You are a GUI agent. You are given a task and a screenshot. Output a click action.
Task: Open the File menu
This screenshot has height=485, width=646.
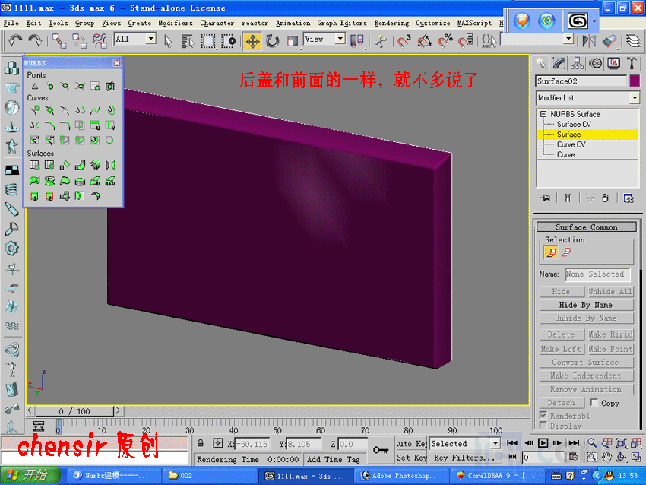click(11, 23)
